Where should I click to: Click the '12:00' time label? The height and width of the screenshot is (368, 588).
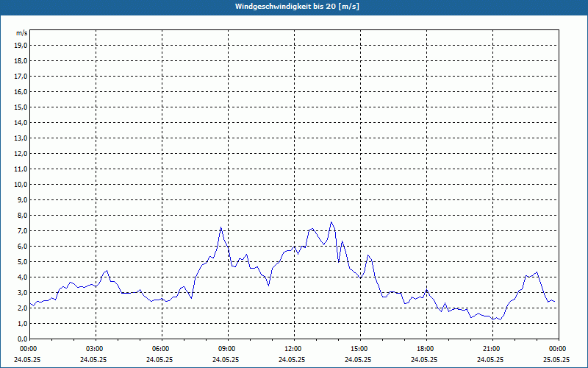tap(293, 349)
